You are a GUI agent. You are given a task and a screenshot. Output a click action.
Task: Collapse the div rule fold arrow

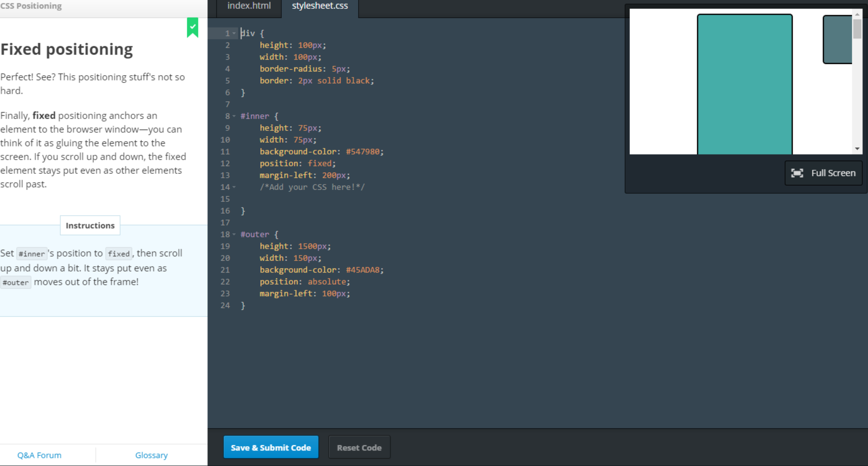[x=234, y=33]
